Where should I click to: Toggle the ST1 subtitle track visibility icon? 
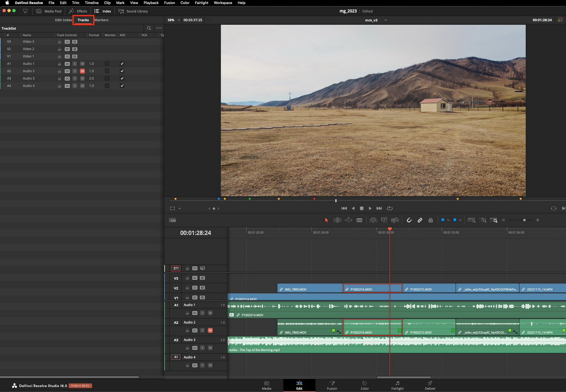[x=202, y=268]
